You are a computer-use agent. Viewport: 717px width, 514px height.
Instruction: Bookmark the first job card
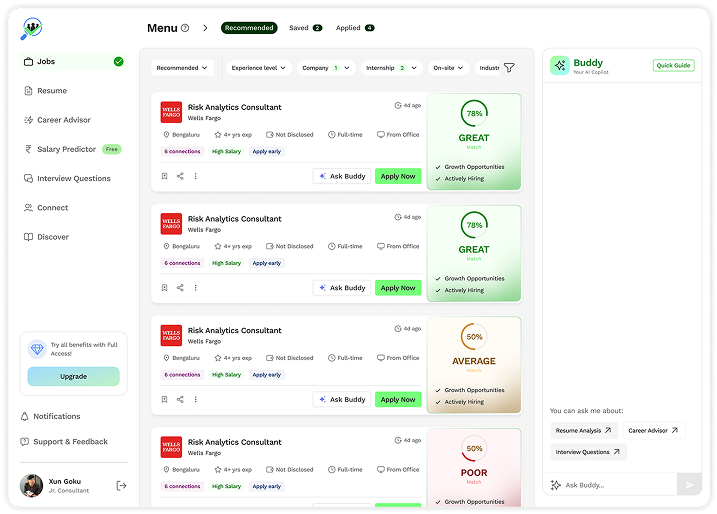[165, 176]
